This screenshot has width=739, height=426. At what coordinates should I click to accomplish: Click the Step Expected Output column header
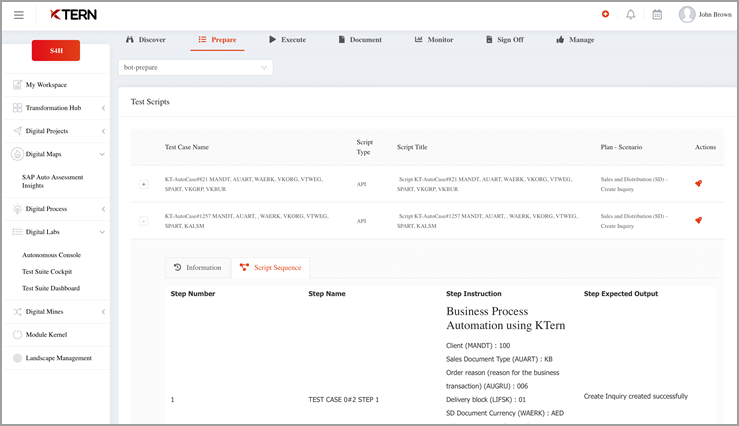coord(621,294)
